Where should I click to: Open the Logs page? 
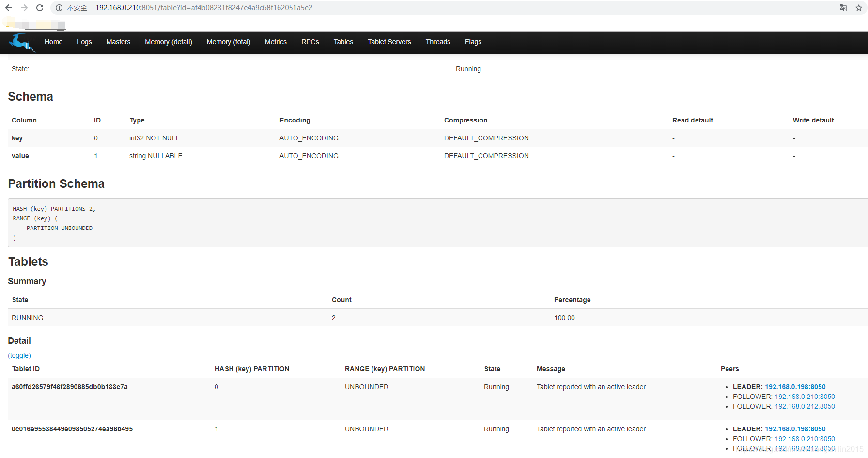point(84,42)
